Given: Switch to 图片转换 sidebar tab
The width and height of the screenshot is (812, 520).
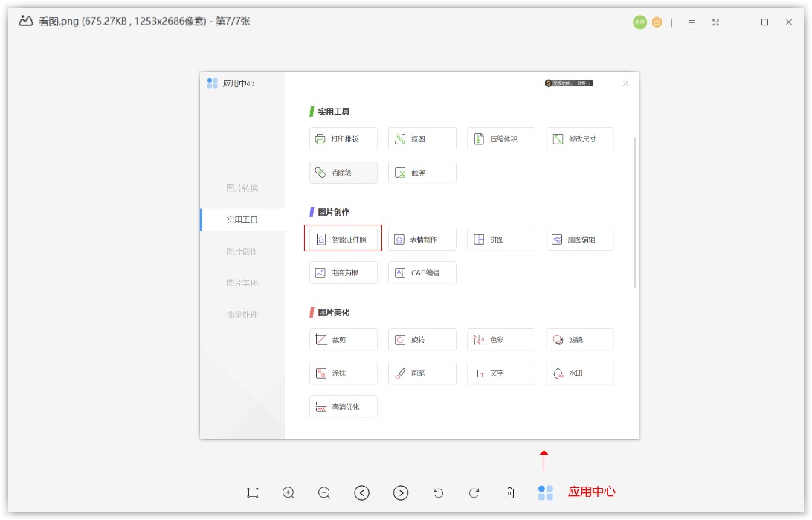Looking at the screenshot, I should pyautogui.click(x=242, y=188).
